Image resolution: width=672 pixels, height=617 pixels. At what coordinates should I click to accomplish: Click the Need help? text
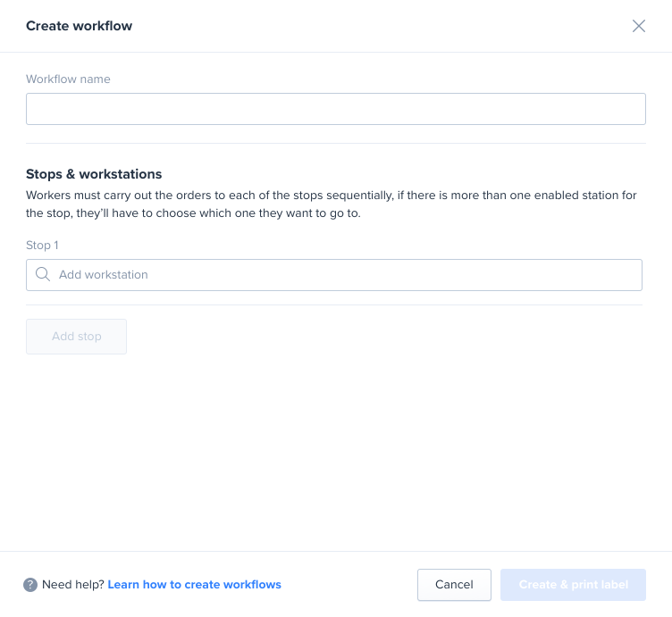[73, 585]
